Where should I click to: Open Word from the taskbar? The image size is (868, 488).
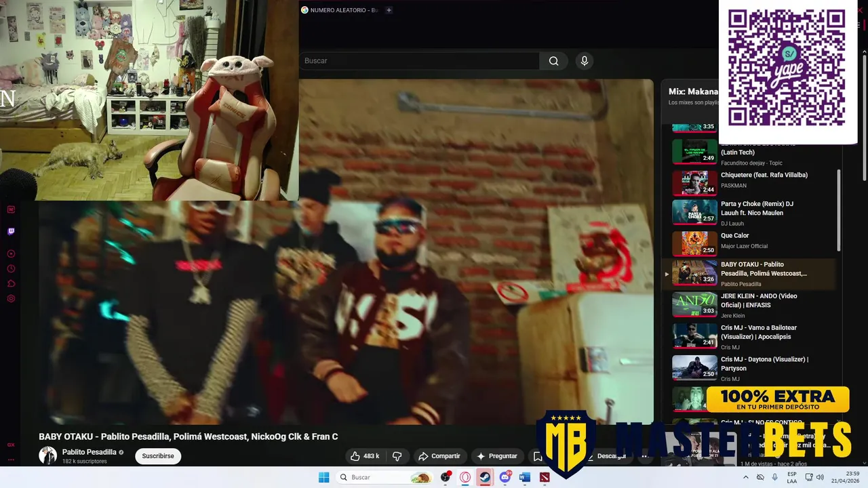(524, 477)
